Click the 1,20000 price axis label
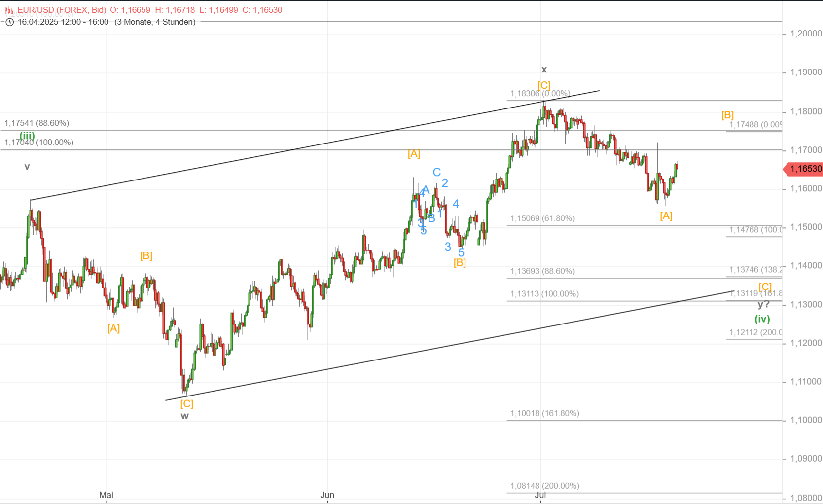The height and width of the screenshot is (504, 823). [806, 34]
